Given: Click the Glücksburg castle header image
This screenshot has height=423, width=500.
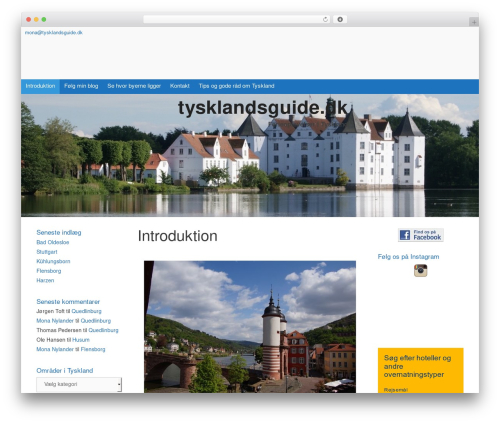Looking at the screenshot, I should pos(250,155).
